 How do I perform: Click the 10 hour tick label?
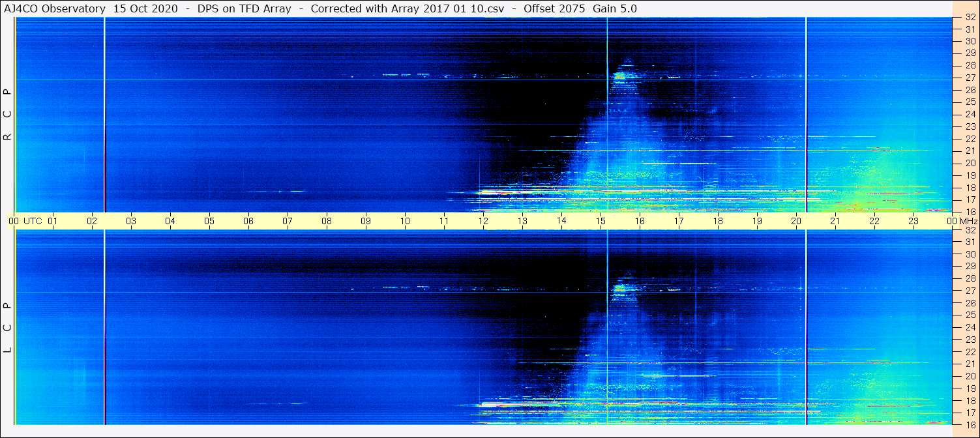point(405,221)
